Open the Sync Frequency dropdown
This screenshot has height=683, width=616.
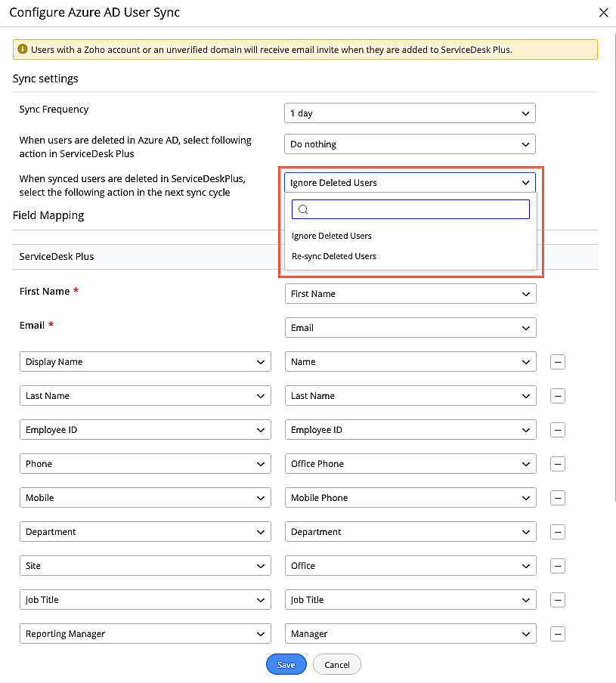click(410, 113)
